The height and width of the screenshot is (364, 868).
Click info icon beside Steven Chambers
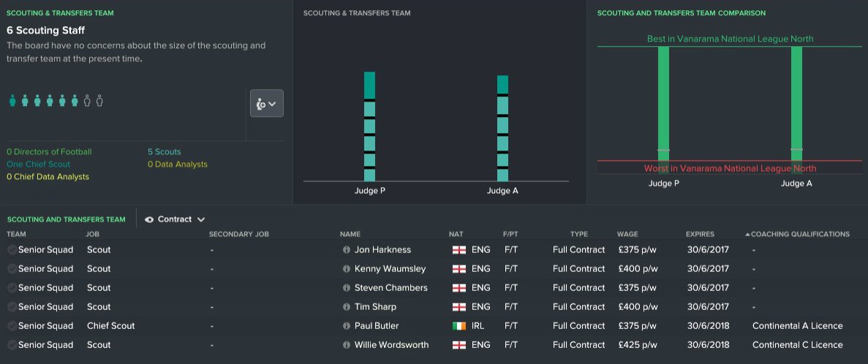[x=346, y=288]
